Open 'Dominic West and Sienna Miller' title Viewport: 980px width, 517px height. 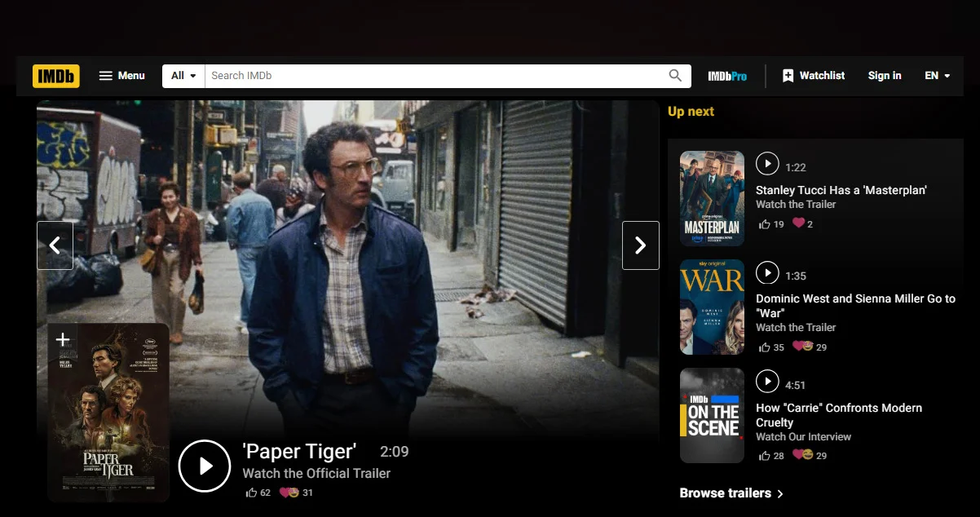pos(855,306)
